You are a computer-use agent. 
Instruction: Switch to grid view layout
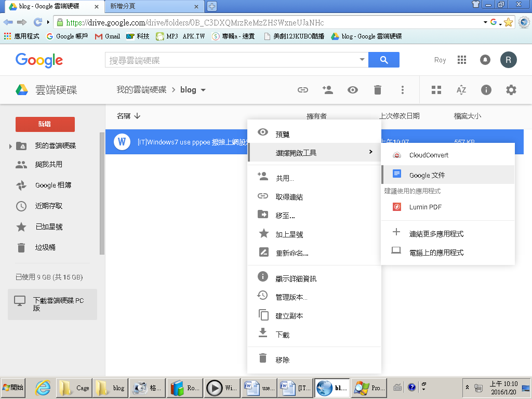tap(436, 90)
